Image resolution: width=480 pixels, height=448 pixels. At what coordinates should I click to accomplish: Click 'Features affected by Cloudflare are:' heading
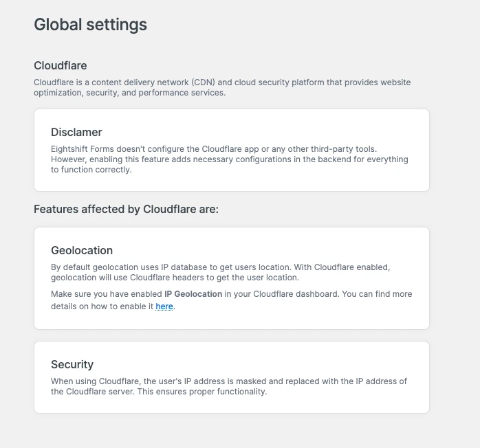click(x=126, y=209)
